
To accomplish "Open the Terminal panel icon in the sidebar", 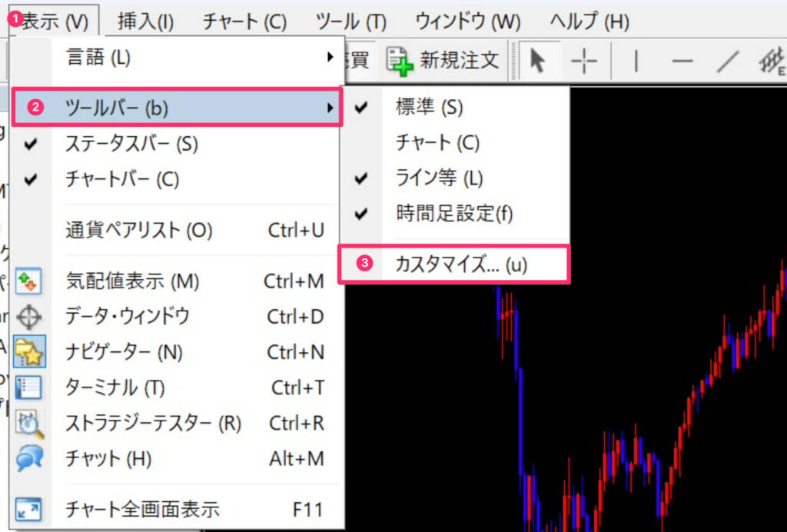I will click(x=31, y=387).
